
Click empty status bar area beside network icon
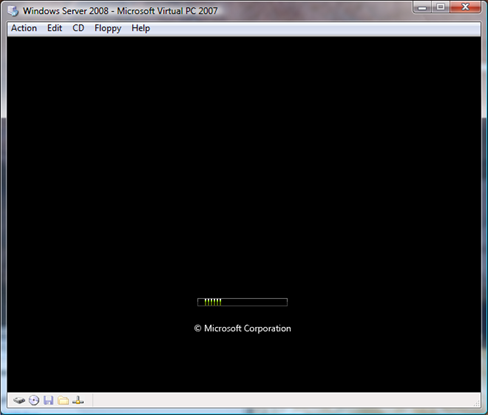click(x=283, y=400)
